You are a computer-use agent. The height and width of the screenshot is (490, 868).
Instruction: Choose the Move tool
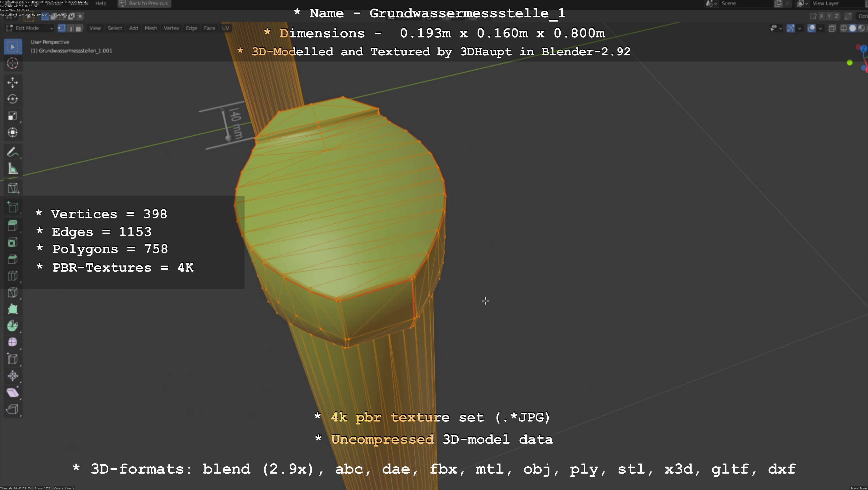pyautogui.click(x=13, y=83)
